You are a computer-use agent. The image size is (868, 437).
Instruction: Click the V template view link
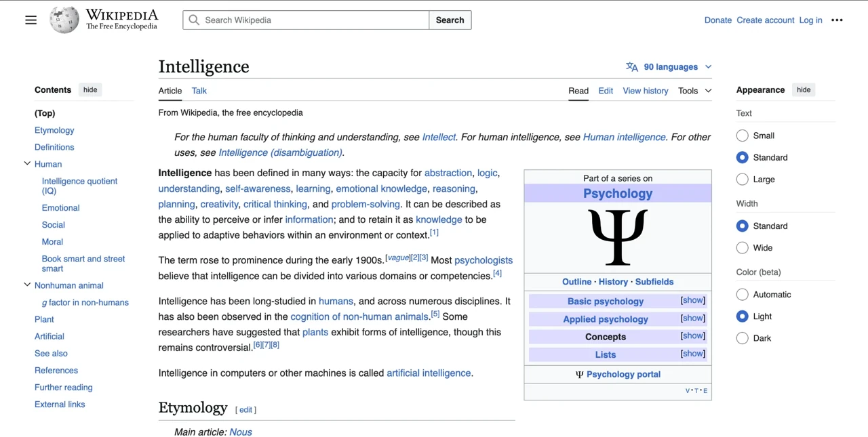pyautogui.click(x=688, y=391)
